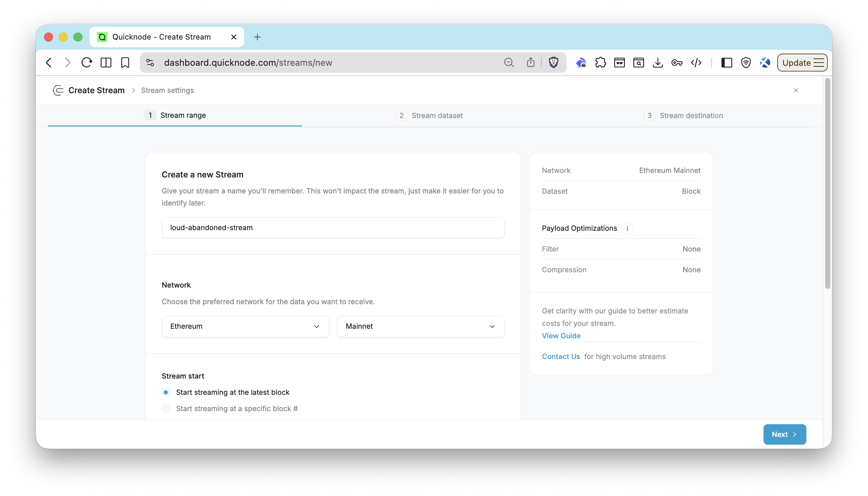This screenshot has width=868, height=496.
Task: Open the blue pinwheel extension icon
Action: click(765, 63)
